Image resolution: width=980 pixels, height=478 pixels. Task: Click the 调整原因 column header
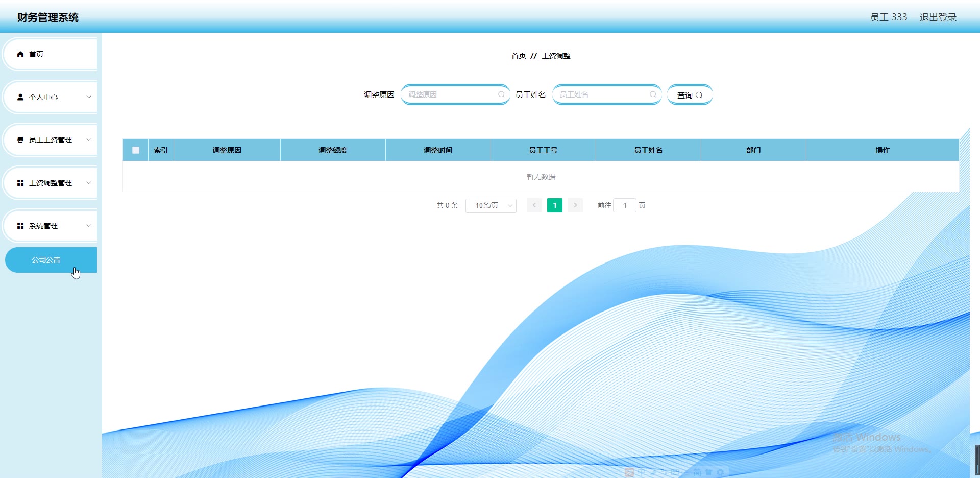point(227,150)
